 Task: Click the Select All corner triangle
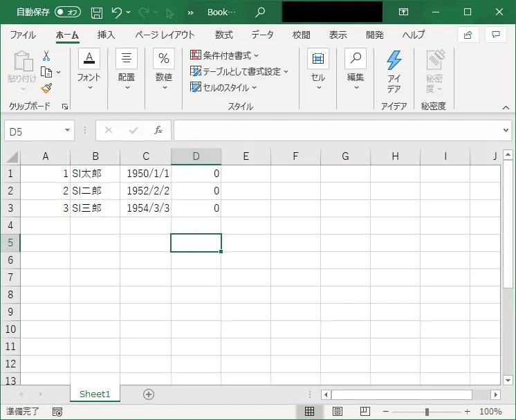tap(12, 156)
